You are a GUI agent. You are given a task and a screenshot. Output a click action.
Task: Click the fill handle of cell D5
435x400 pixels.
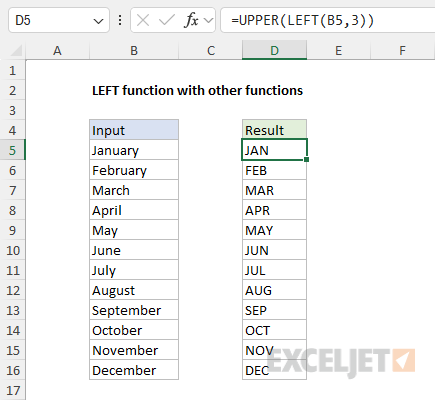click(306, 160)
